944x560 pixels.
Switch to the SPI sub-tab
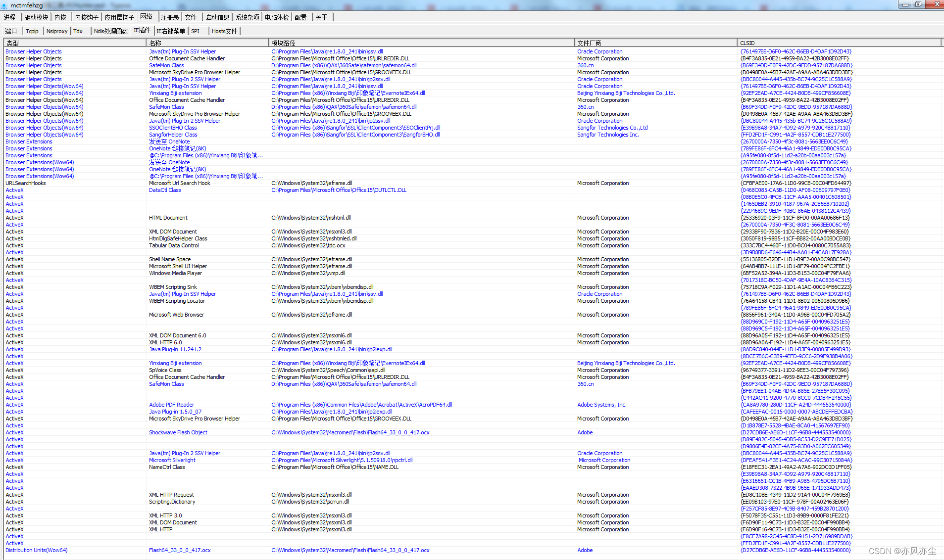196,31
